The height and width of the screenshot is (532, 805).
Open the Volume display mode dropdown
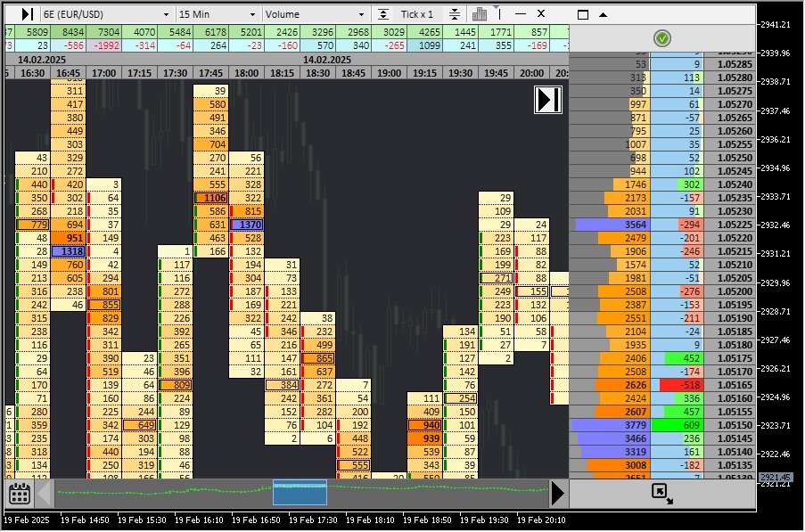(x=316, y=13)
